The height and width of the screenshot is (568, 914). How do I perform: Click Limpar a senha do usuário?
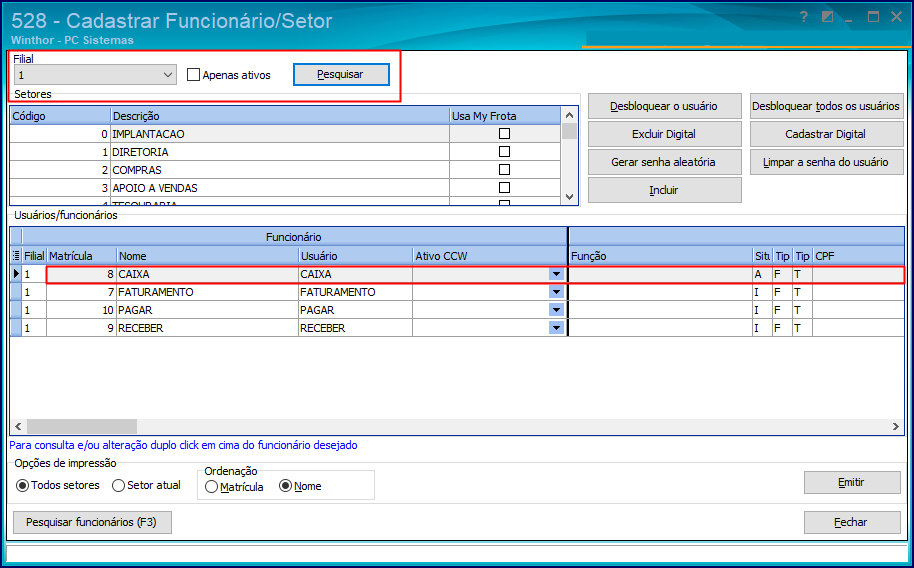[827, 162]
